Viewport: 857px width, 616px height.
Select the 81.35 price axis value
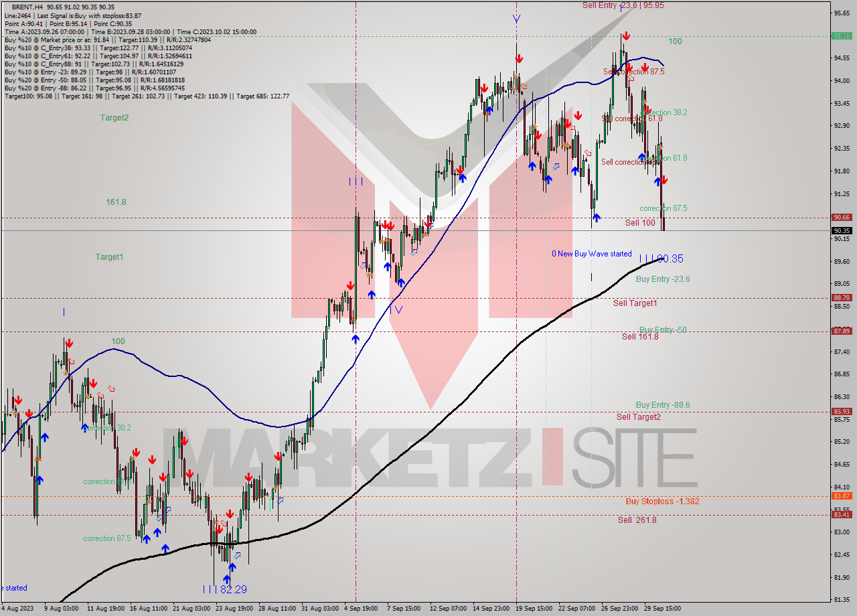tap(842, 600)
